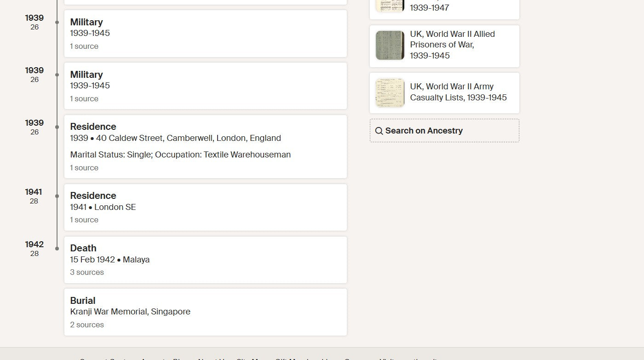Select the 1942 timeline dot marker

click(57, 249)
